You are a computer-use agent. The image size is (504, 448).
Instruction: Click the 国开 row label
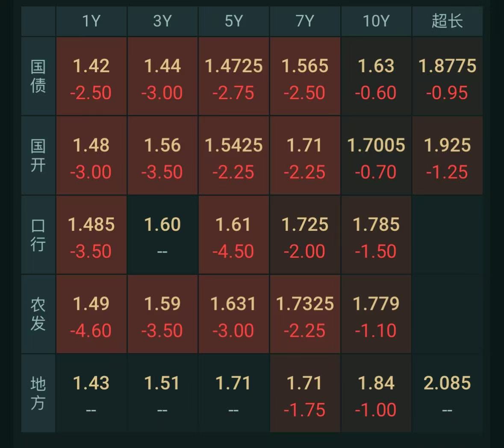pyautogui.click(x=38, y=156)
